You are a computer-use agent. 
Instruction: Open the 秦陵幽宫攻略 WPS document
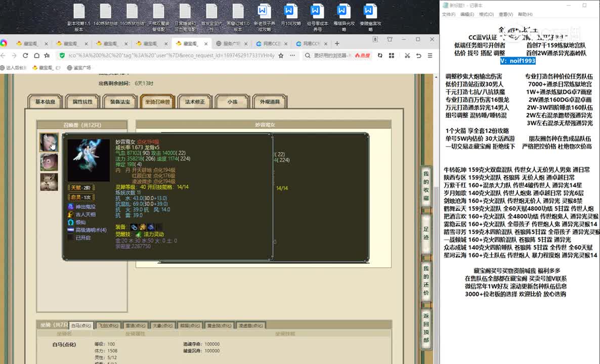pyautogui.click(x=370, y=17)
